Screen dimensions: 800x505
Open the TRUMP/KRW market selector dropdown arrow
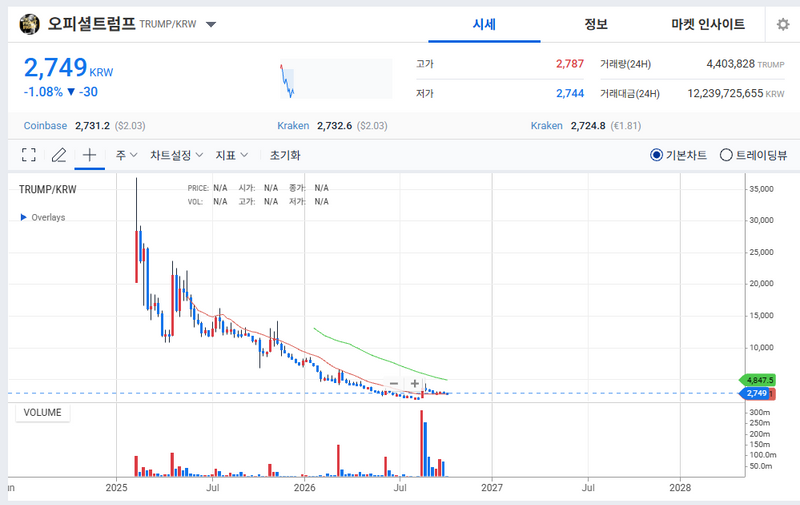click(211, 24)
